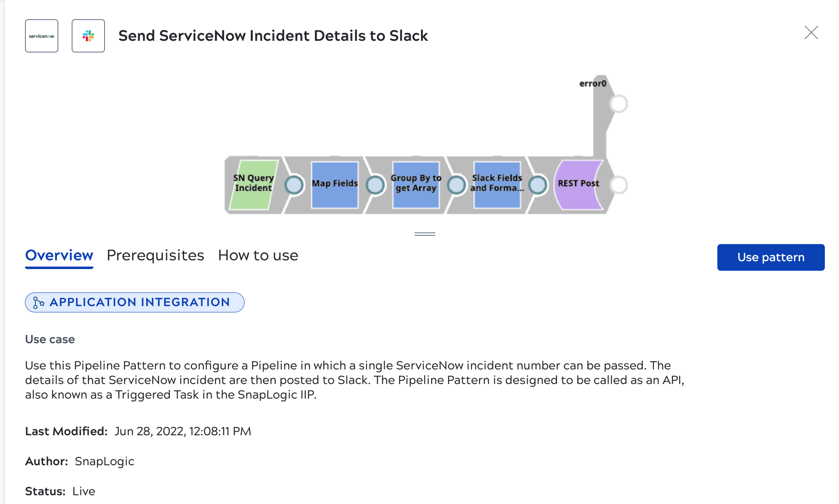Click the REST Post output connector circle
Screen dimensions: 839x504
coord(619,185)
